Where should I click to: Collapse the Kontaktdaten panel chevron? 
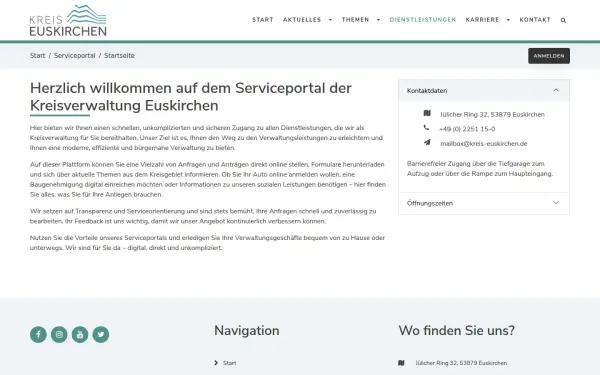pos(556,90)
